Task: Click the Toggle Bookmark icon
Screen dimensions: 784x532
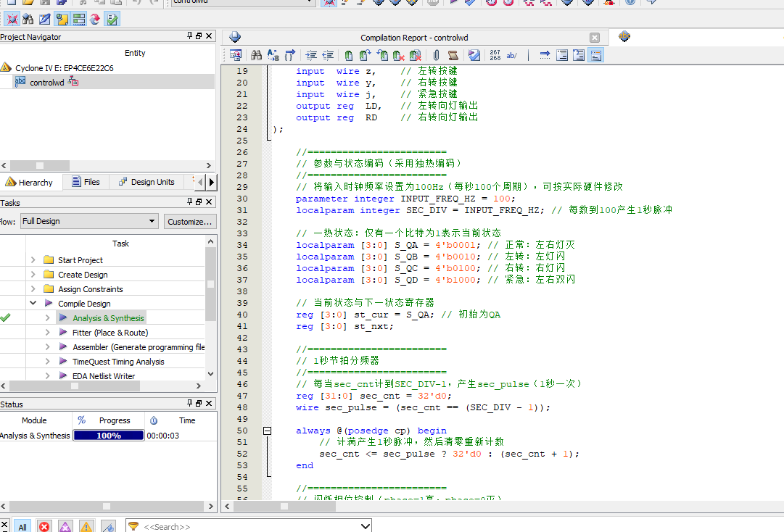Action: tap(349, 55)
